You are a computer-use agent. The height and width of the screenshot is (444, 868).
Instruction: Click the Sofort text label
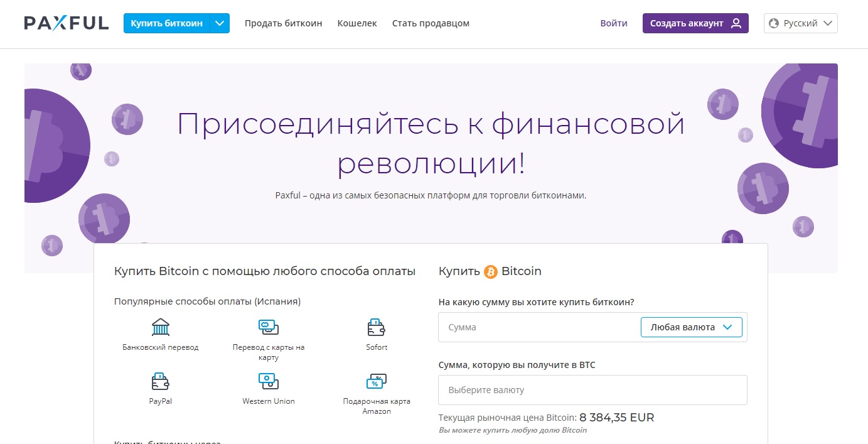(x=377, y=347)
